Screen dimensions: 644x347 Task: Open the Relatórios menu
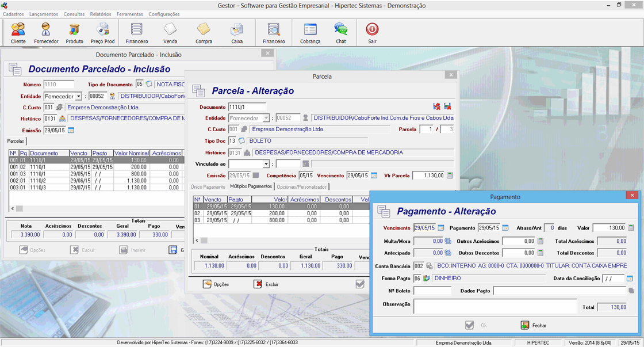tap(101, 14)
